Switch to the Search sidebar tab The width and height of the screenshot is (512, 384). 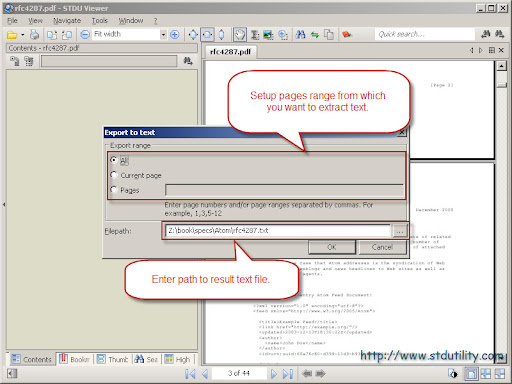pyautogui.click(x=146, y=359)
